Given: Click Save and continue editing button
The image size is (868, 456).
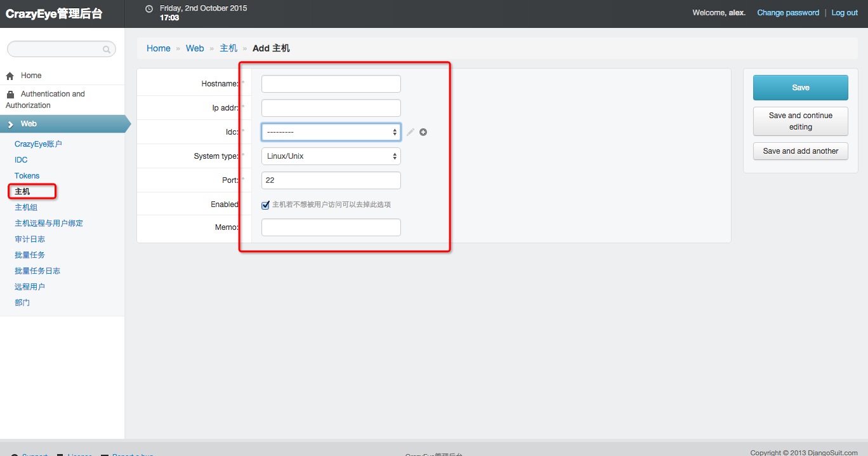Looking at the screenshot, I should (x=801, y=121).
